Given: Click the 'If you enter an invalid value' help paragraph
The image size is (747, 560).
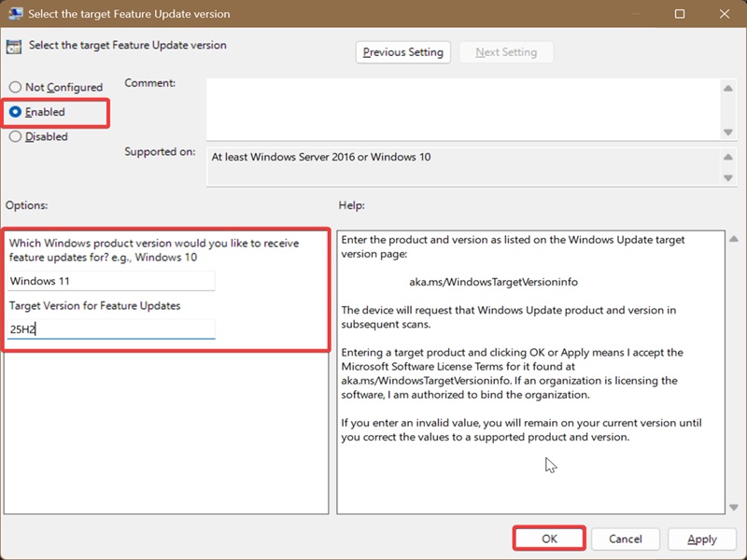Looking at the screenshot, I should pos(522,430).
